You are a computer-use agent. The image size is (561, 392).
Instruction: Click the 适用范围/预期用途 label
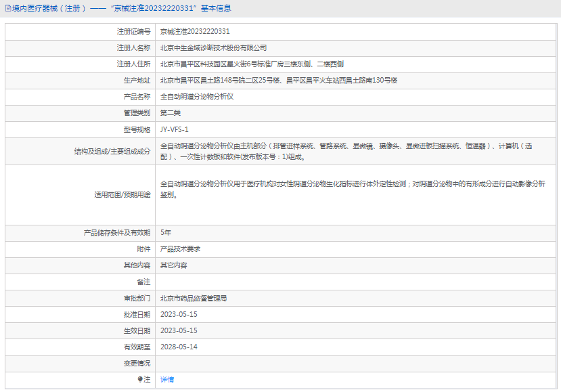pos(122,195)
